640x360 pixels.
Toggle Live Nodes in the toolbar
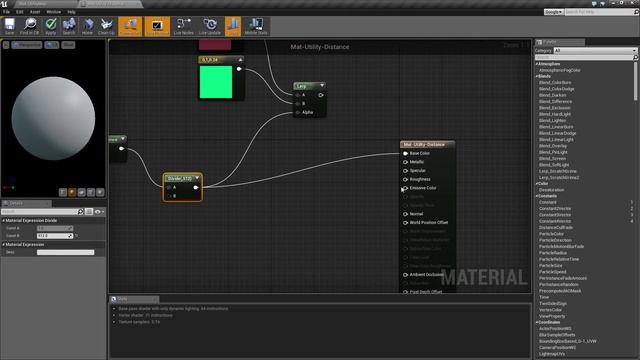pos(184,26)
